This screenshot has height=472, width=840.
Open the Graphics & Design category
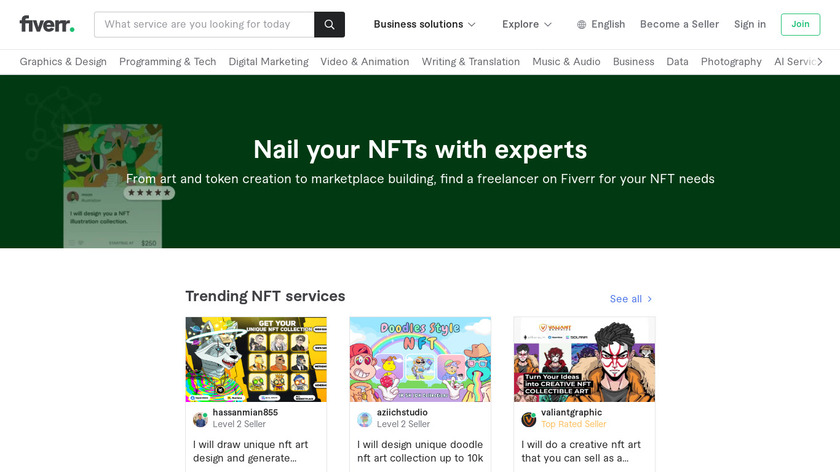pos(63,62)
